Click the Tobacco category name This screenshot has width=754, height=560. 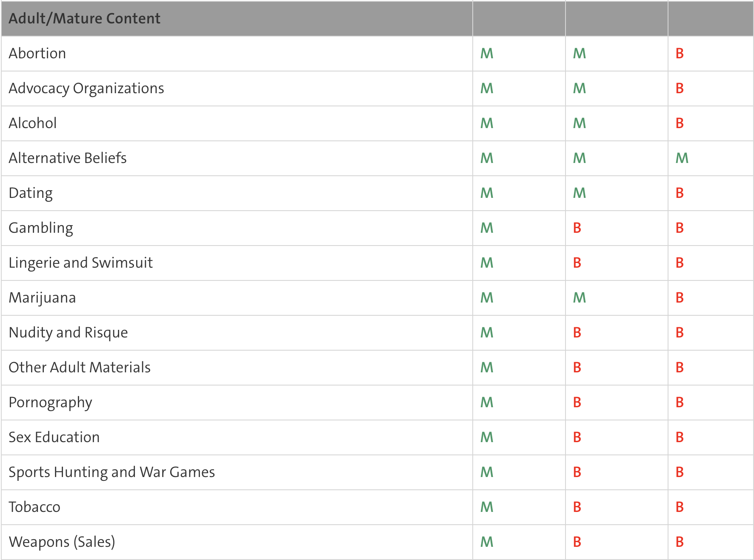[34, 507]
